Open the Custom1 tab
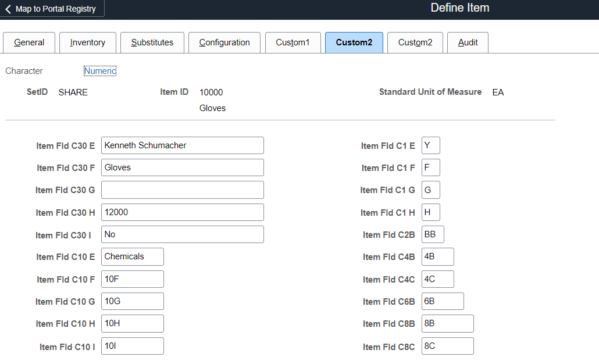The height and width of the screenshot is (364, 599). click(x=293, y=42)
